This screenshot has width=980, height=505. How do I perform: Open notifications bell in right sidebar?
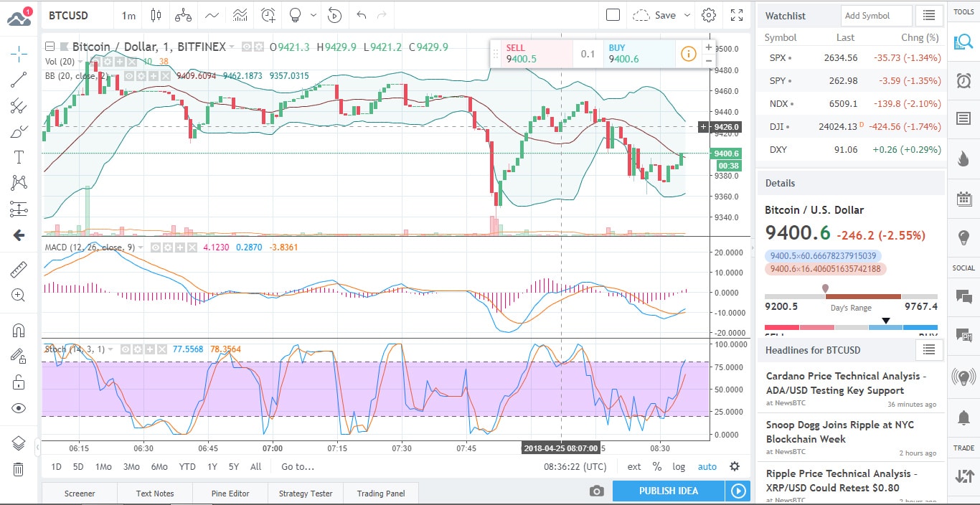(963, 417)
